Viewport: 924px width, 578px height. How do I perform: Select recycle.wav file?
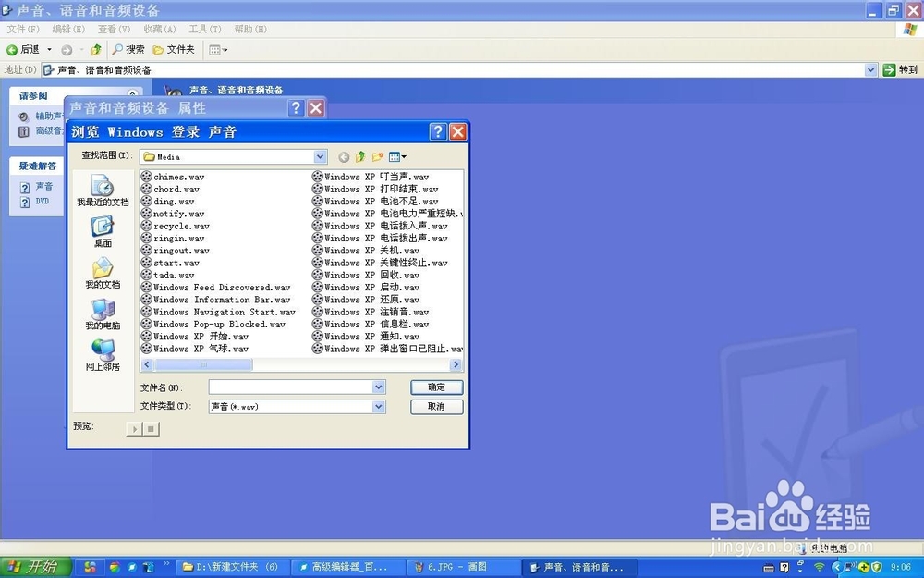tap(176, 226)
